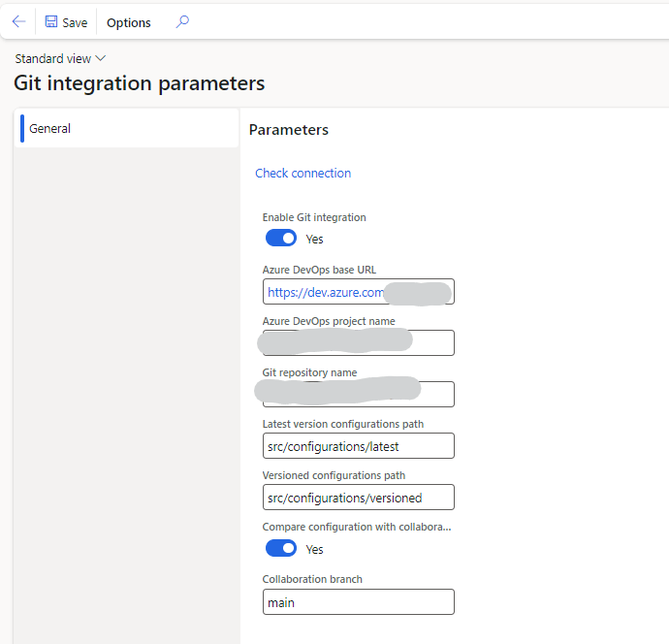The height and width of the screenshot is (644, 669).
Task: Click the Collaboration branch field label
Action: (312, 579)
